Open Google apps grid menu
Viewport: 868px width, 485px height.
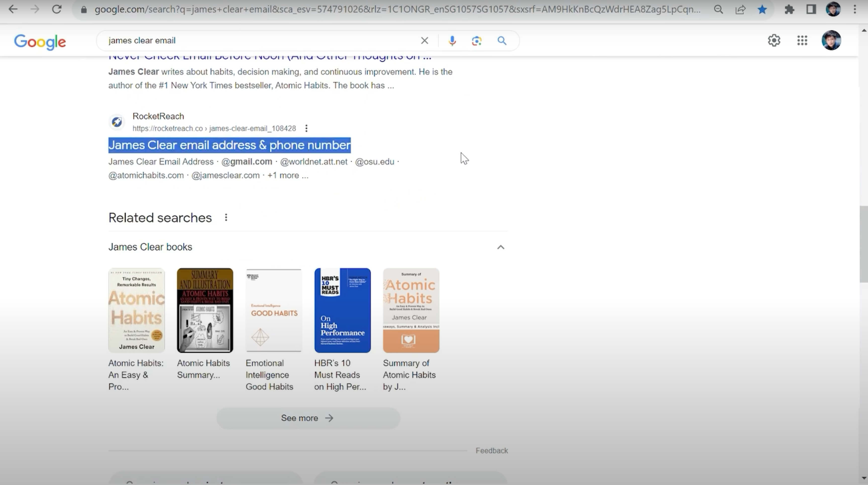coord(802,40)
